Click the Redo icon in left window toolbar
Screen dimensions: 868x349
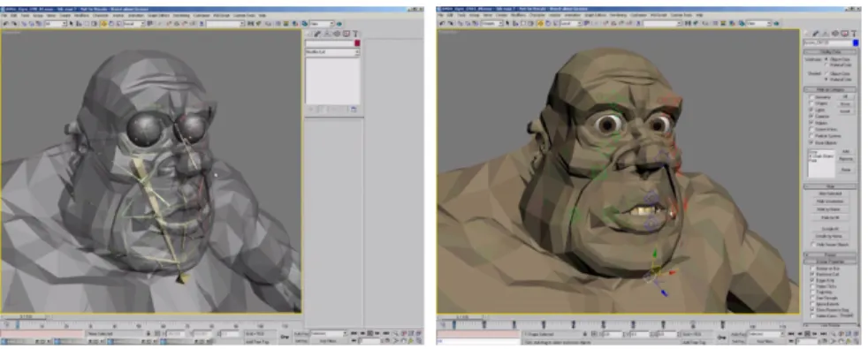click(14, 24)
